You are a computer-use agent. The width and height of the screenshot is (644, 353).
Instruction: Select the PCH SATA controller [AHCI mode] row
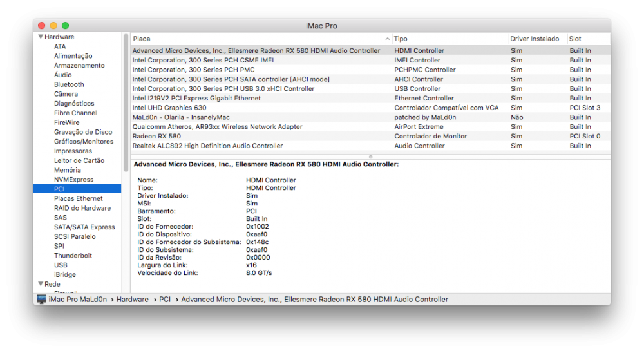[370, 79]
